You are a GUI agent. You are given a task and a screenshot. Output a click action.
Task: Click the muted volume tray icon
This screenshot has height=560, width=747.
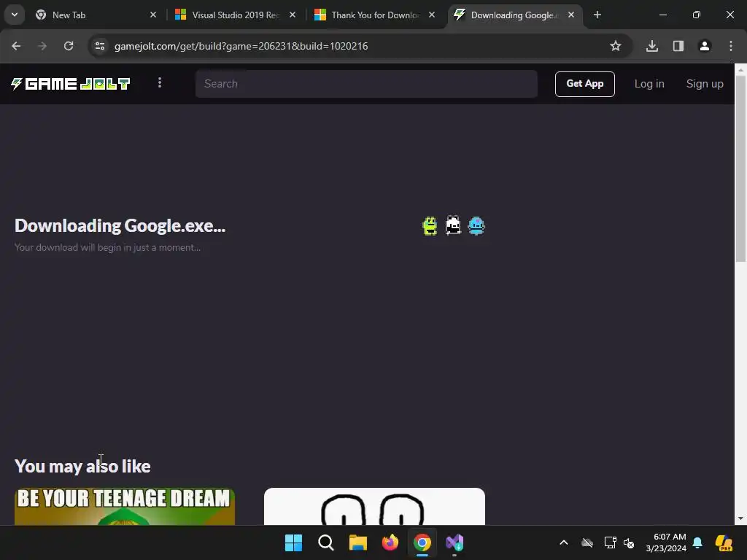pos(629,542)
